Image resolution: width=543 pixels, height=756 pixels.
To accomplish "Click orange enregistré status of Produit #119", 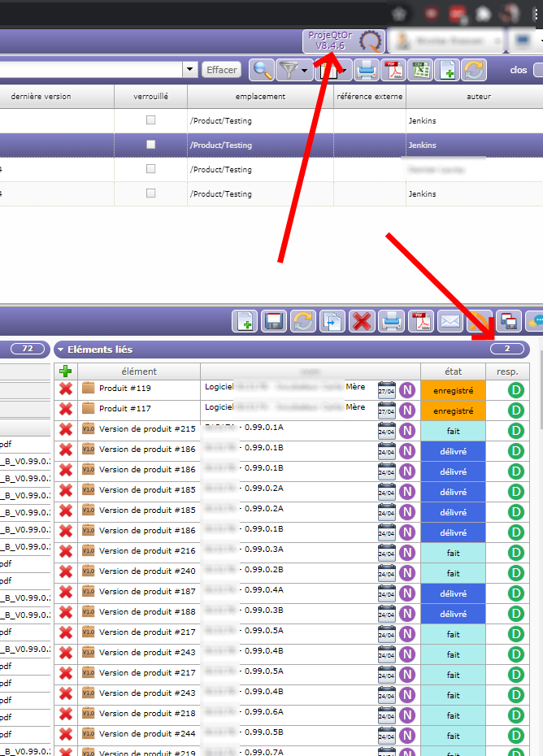I will [453, 389].
